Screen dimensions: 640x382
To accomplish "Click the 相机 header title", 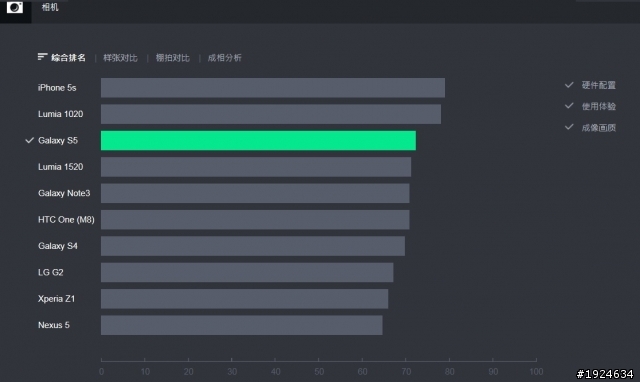I will point(50,7).
